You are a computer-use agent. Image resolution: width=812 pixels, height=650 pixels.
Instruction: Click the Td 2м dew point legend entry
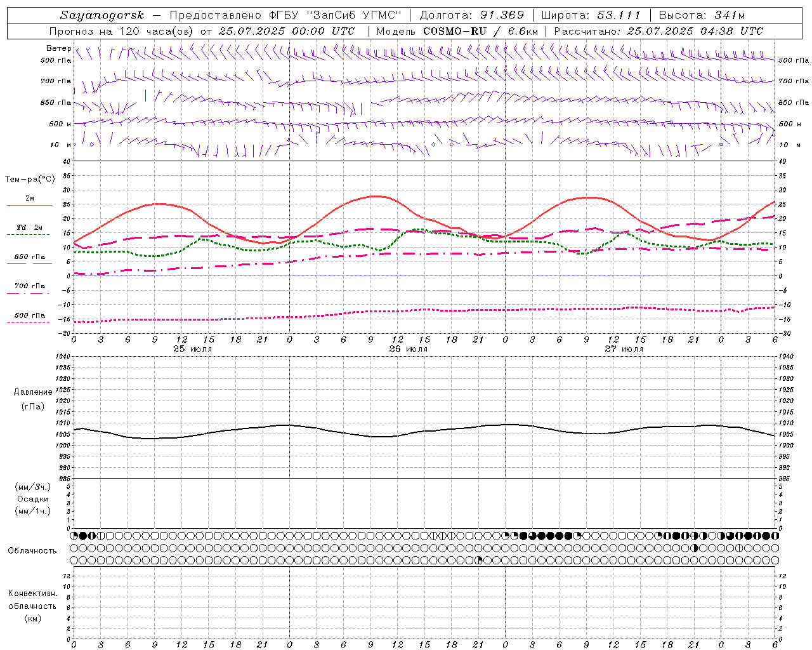[x=29, y=227]
